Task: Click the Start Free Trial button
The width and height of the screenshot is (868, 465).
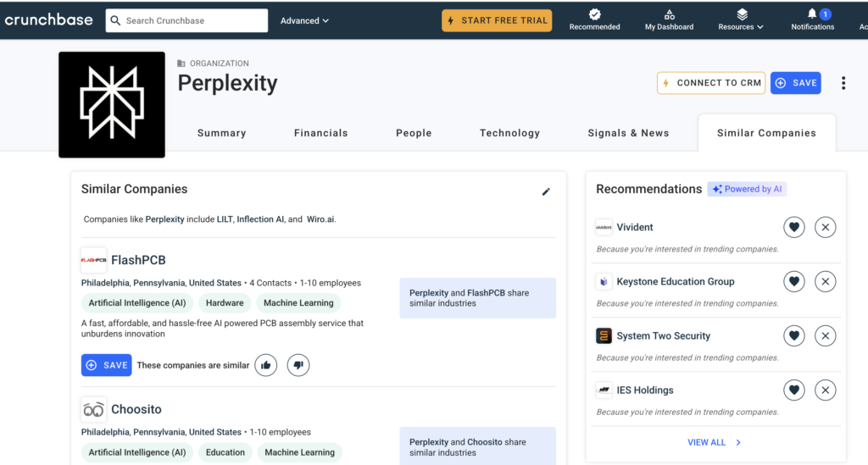Action: tap(497, 20)
